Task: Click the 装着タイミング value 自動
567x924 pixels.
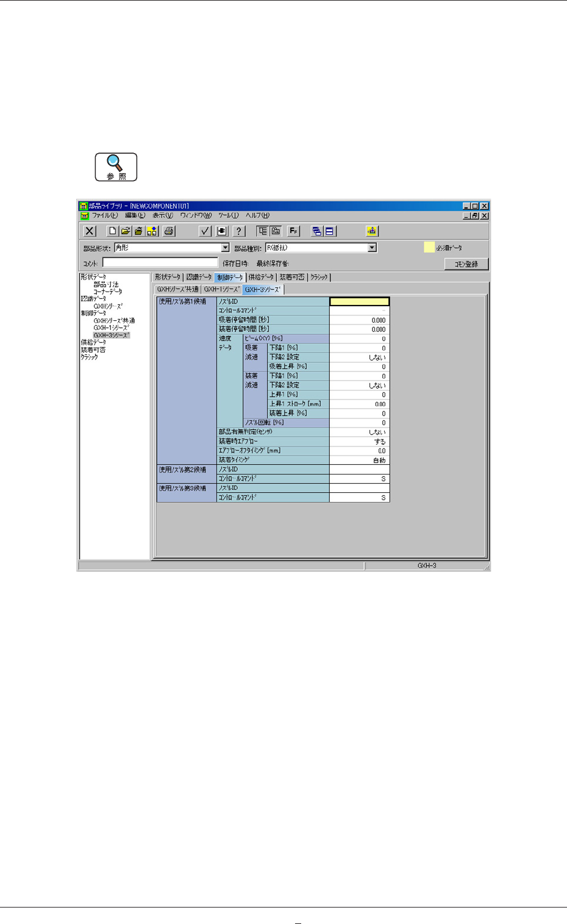Action: pos(359,460)
